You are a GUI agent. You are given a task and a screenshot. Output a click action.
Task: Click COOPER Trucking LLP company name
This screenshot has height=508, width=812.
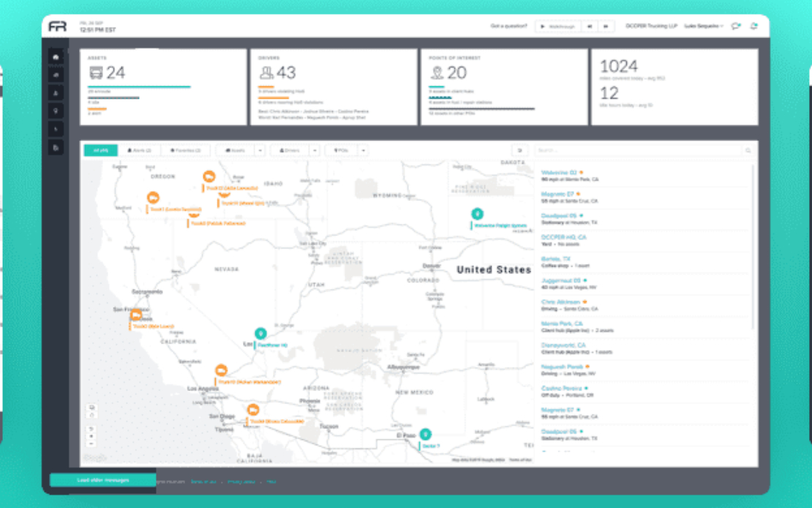(x=651, y=26)
